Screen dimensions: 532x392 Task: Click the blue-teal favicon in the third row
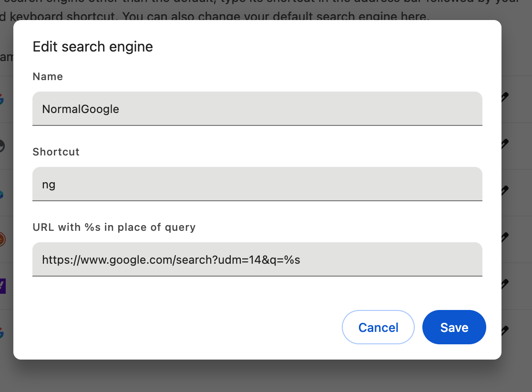2,194
